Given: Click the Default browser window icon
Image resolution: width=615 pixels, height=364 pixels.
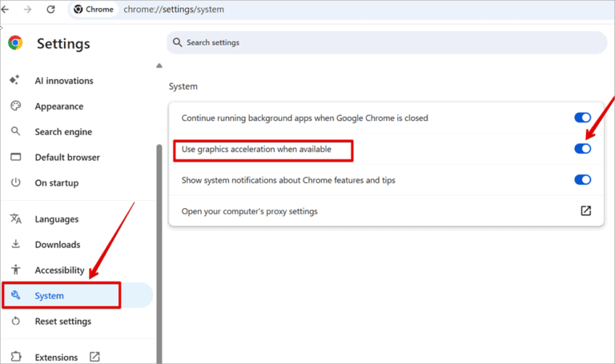Looking at the screenshot, I should click(16, 157).
